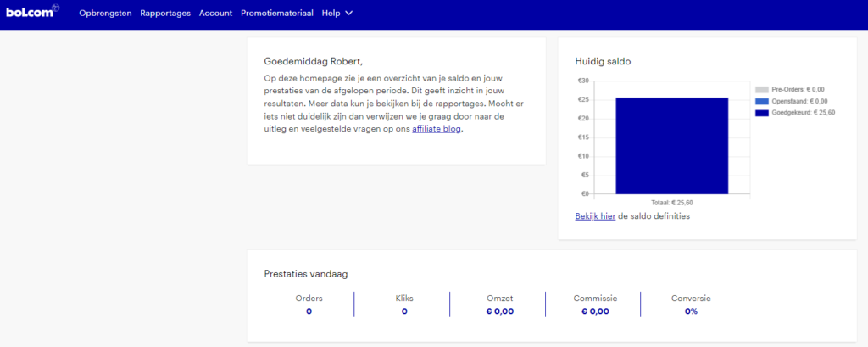The width and height of the screenshot is (868, 347).
Task: Click the Totaal € 25,60 chart label
Action: (672, 203)
